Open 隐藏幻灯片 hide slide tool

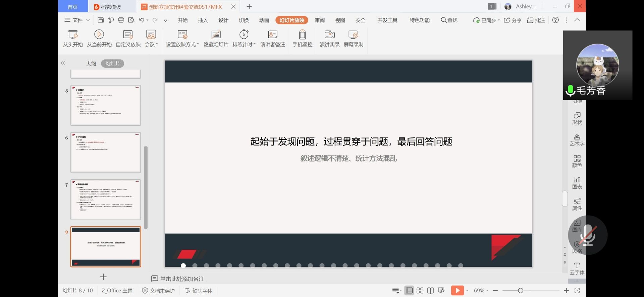click(216, 35)
